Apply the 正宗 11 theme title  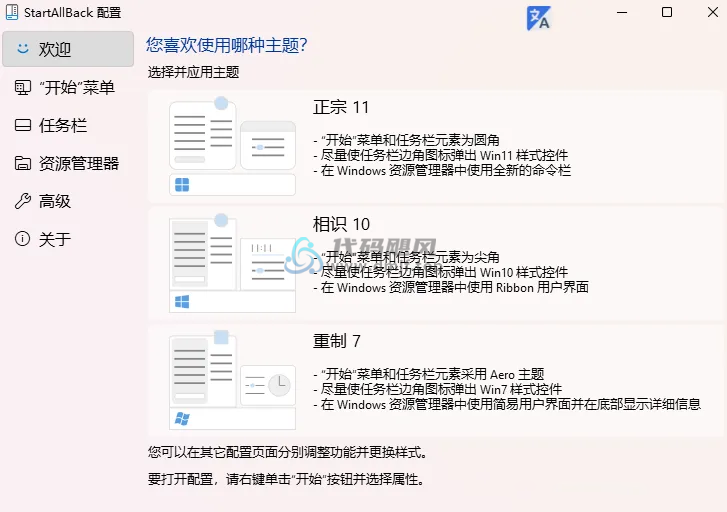[341, 107]
